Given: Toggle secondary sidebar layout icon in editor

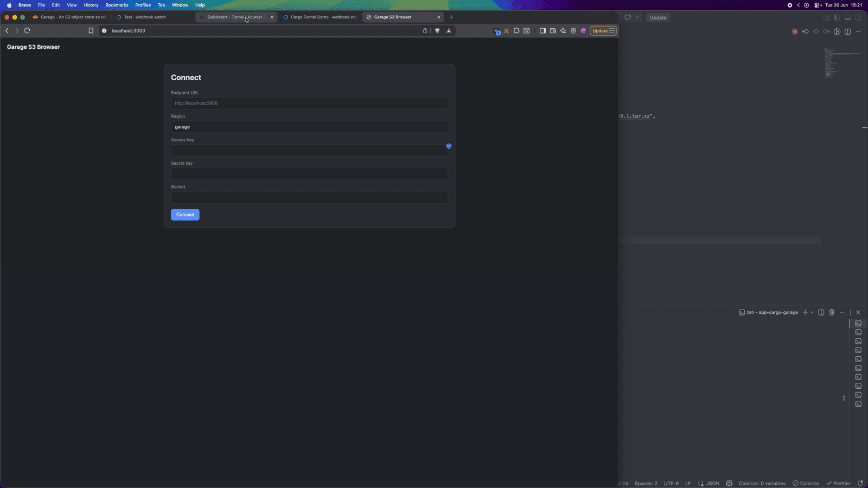Looking at the screenshot, I should pos(858,17).
